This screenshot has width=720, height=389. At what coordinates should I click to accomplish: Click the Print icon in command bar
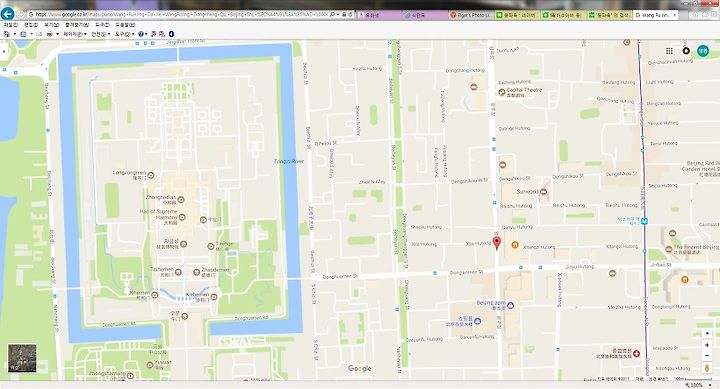click(x=50, y=34)
